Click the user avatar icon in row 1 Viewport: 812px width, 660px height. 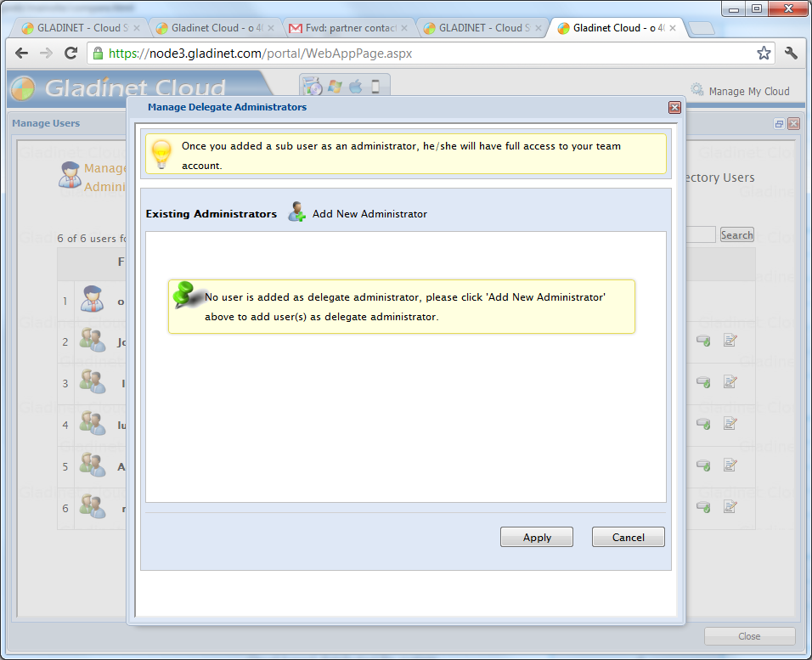[x=93, y=299]
